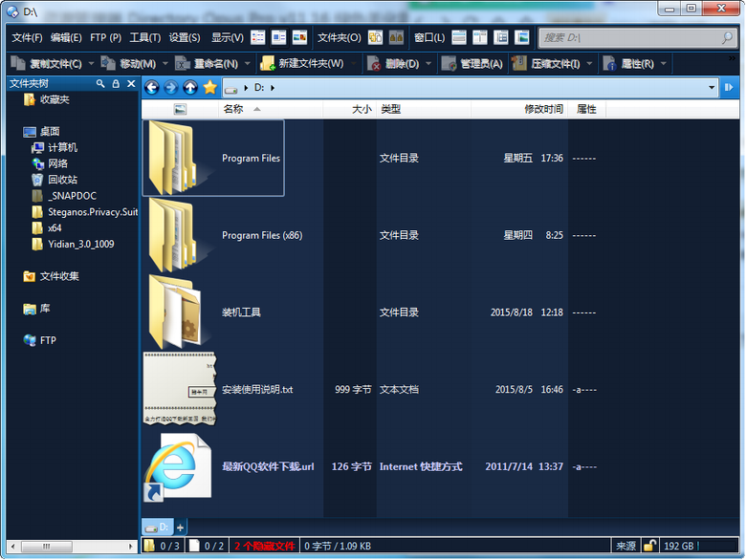Click the magnifier in the search box
746x560 pixels.
coord(727,37)
